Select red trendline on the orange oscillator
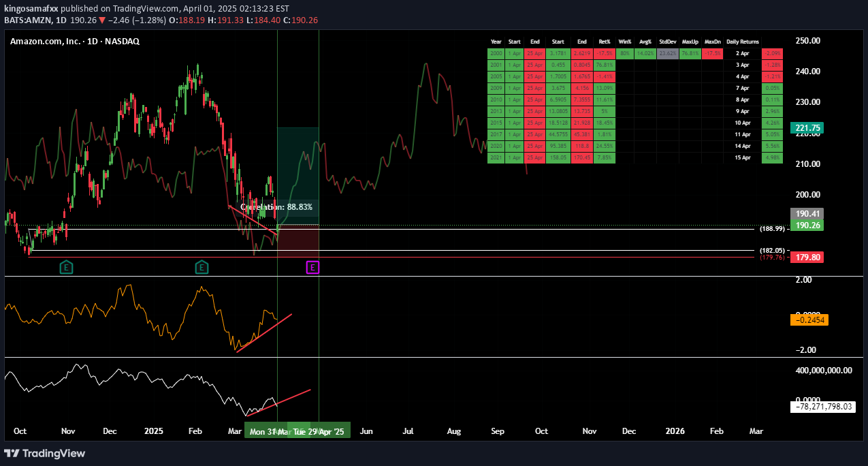Screen dimensions: 868x466 tap(264, 332)
